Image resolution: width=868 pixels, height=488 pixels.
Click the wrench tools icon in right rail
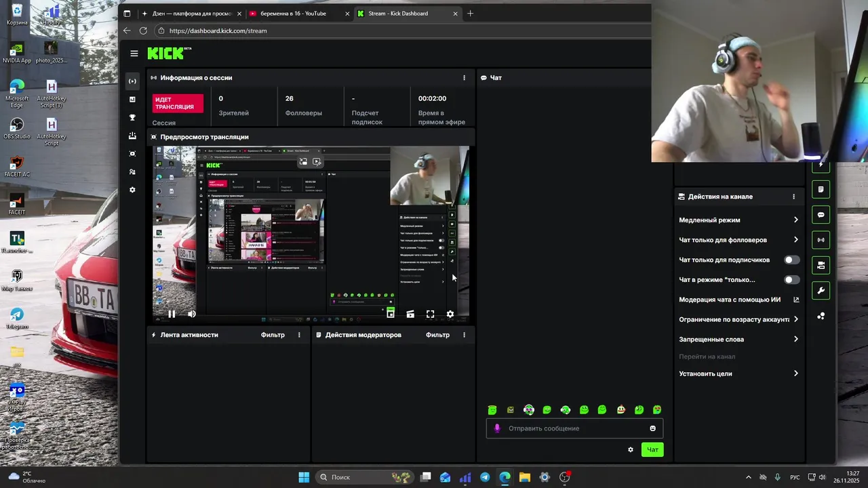point(821,291)
